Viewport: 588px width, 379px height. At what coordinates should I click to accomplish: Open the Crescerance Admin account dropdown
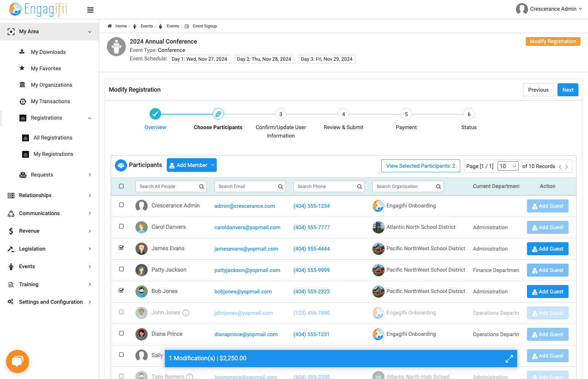[580, 9]
